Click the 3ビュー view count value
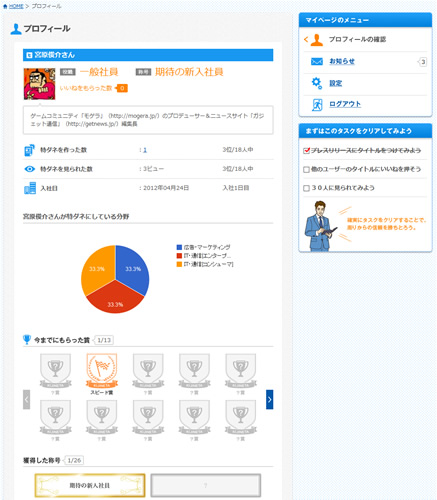 (153, 169)
